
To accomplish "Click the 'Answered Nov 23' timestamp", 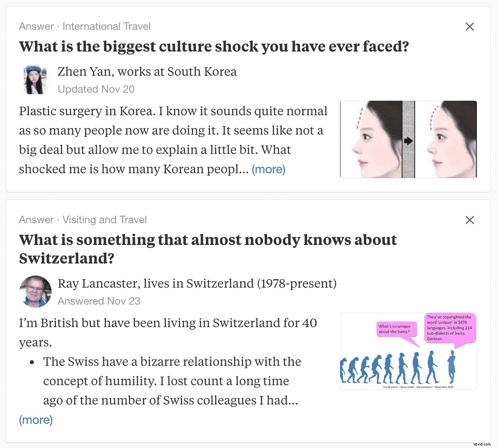I will click(x=99, y=301).
